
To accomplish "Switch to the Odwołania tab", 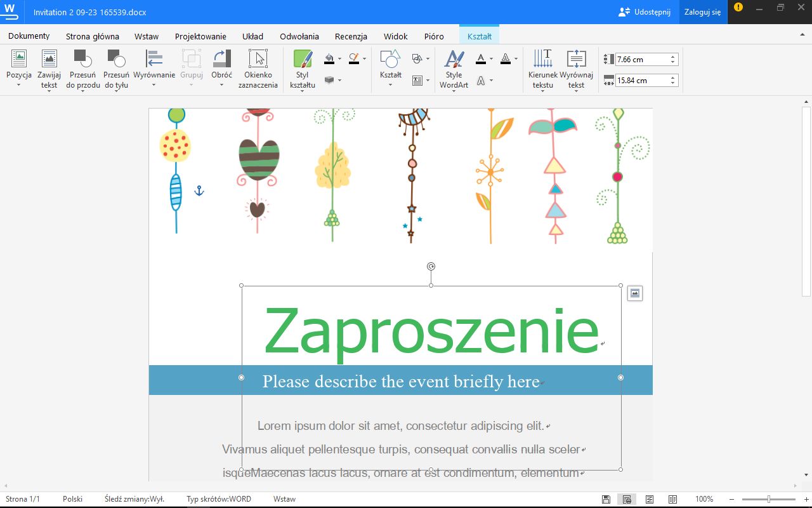I will click(x=299, y=36).
